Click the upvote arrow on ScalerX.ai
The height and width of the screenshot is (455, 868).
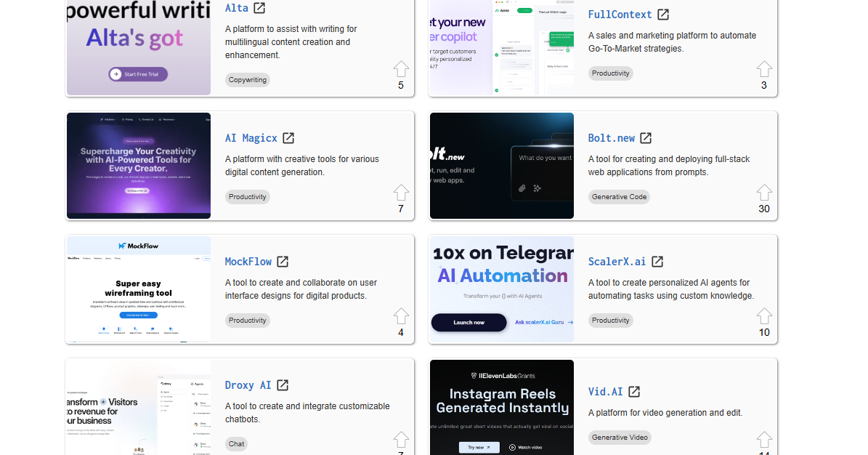[764, 316]
